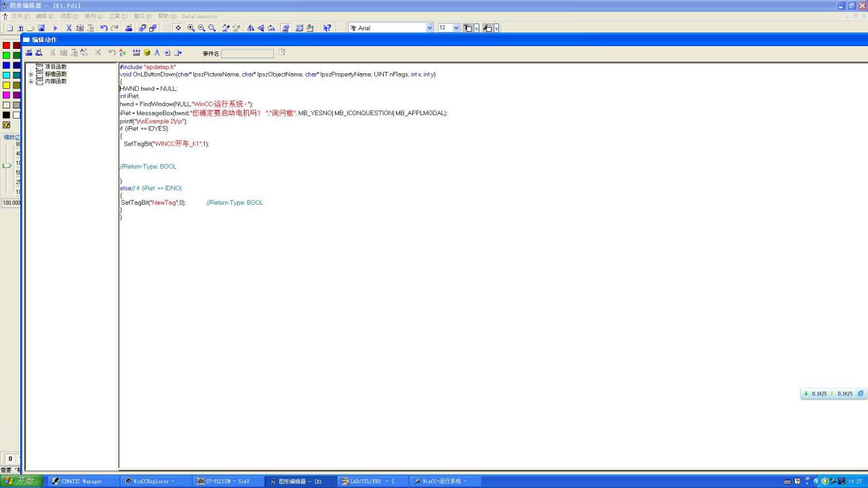
Task: Click the Redo arrow in main toolbar
Action: (x=115, y=28)
